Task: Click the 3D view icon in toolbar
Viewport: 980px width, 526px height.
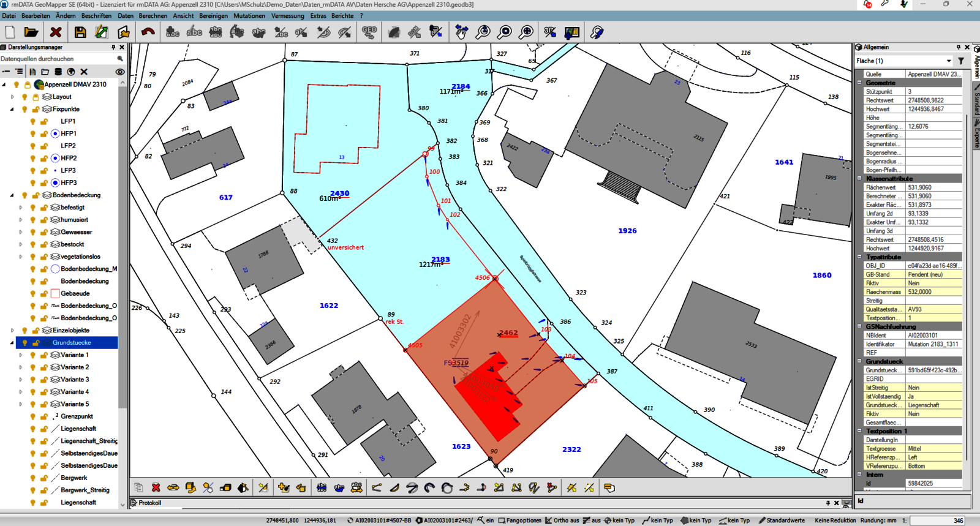Action: (x=550, y=32)
